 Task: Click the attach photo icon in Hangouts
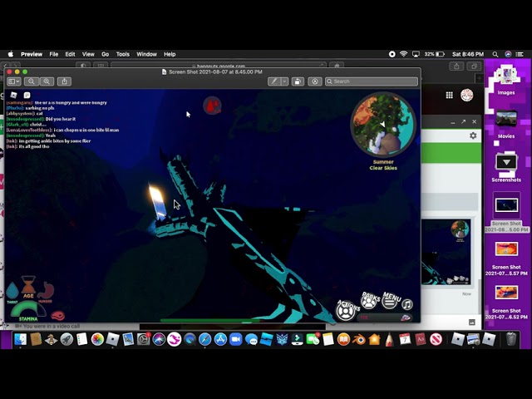tap(472, 323)
